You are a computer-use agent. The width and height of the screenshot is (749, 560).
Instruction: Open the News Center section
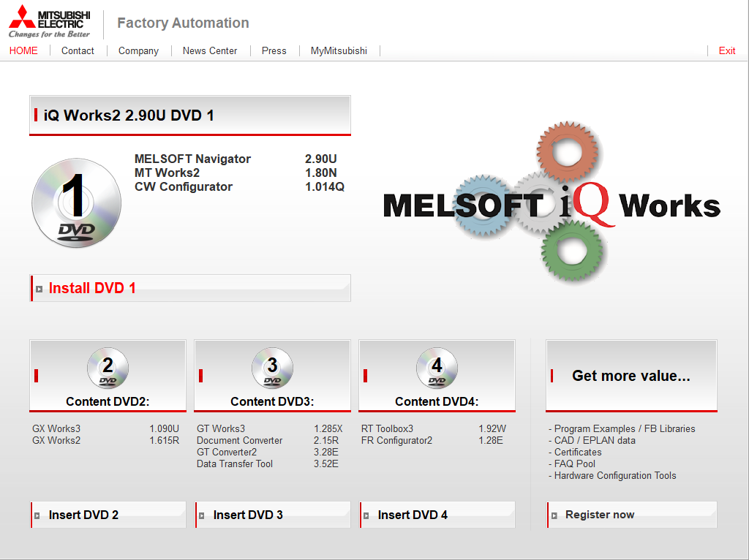(210, 50)
